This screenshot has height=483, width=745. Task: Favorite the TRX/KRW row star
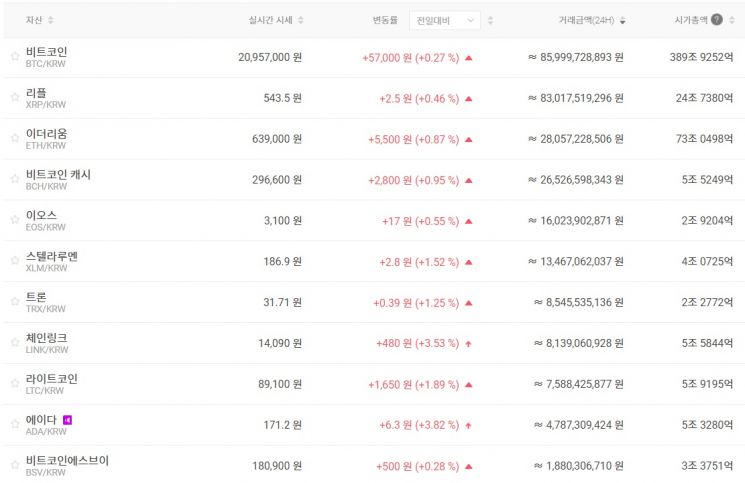pyautogui.click(x=15, y=301)
